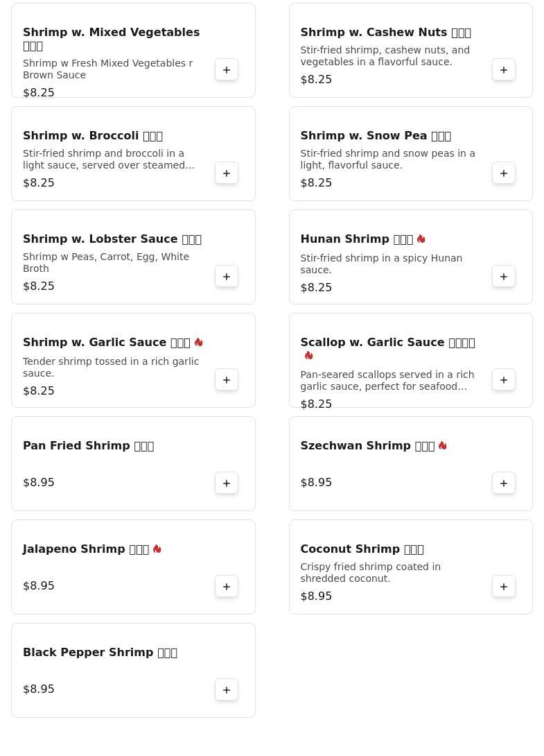Add Jalapeno Shrimp to cart

[227, 586]
